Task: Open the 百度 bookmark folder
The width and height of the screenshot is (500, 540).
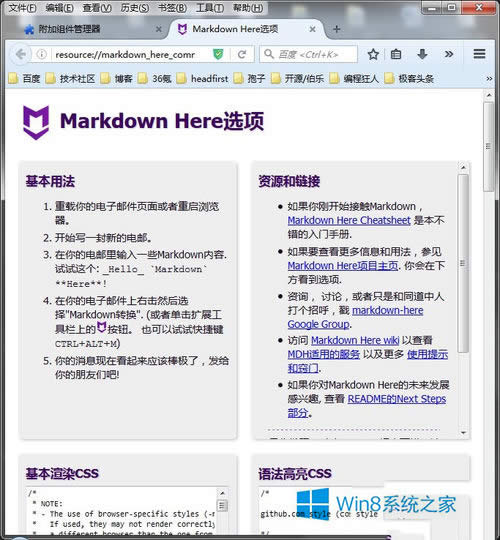Action: [x=24, y=79]
